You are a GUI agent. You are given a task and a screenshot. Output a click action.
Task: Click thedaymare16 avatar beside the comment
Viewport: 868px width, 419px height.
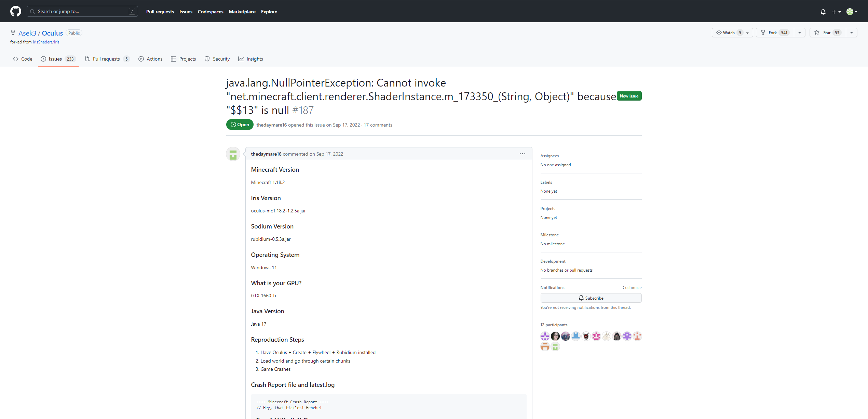tap(233, 154)
